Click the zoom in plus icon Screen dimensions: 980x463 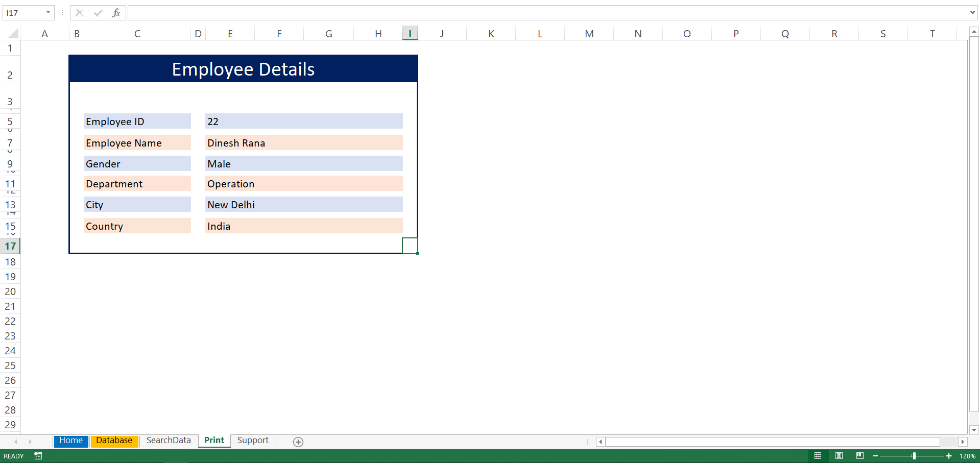[x=949, y=456]
